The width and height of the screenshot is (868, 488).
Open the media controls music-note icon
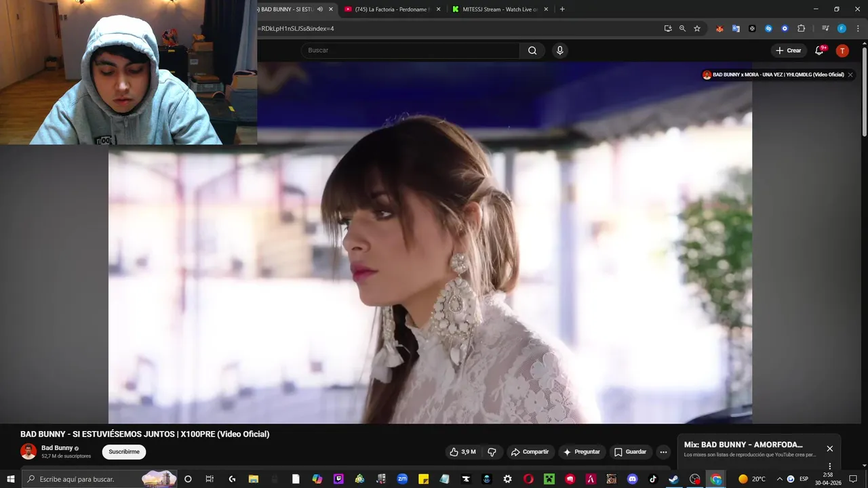pyautogui.click(x=825, y=28)
